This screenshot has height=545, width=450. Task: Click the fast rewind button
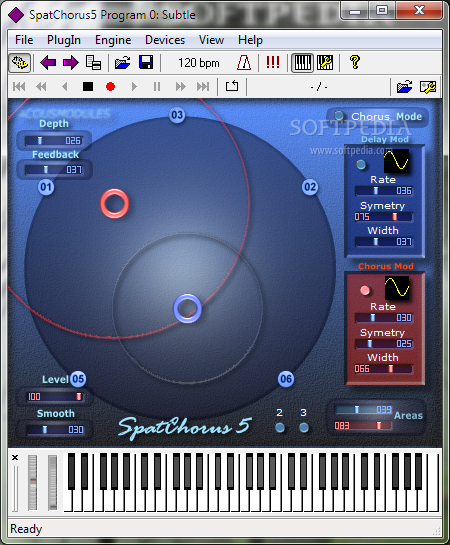coord(41,87)
